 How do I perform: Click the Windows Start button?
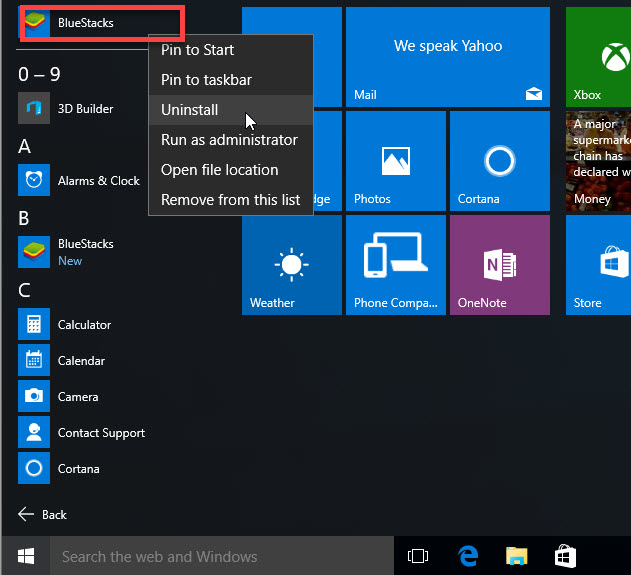point(26,556)
